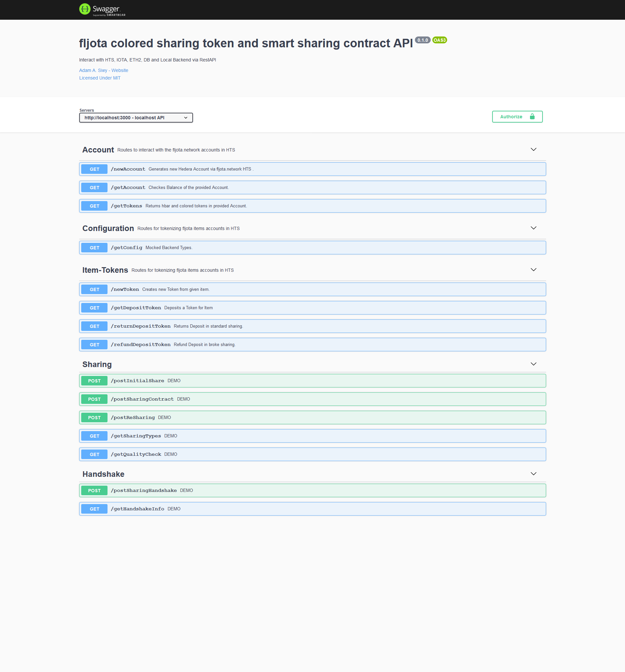
Task: Click the POST badge for /postSharingHandshake
Action: 94,491
